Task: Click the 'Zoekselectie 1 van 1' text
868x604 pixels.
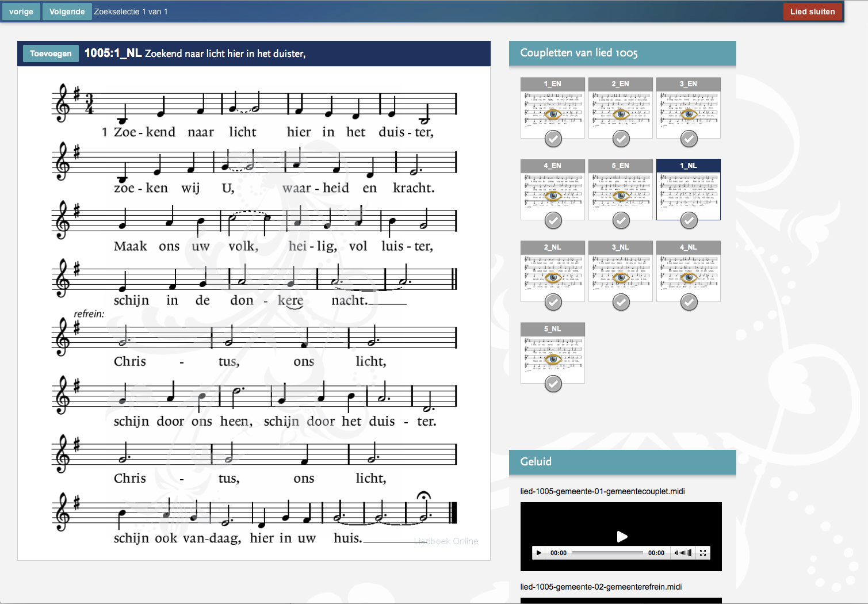Action: tap(131, 12)
